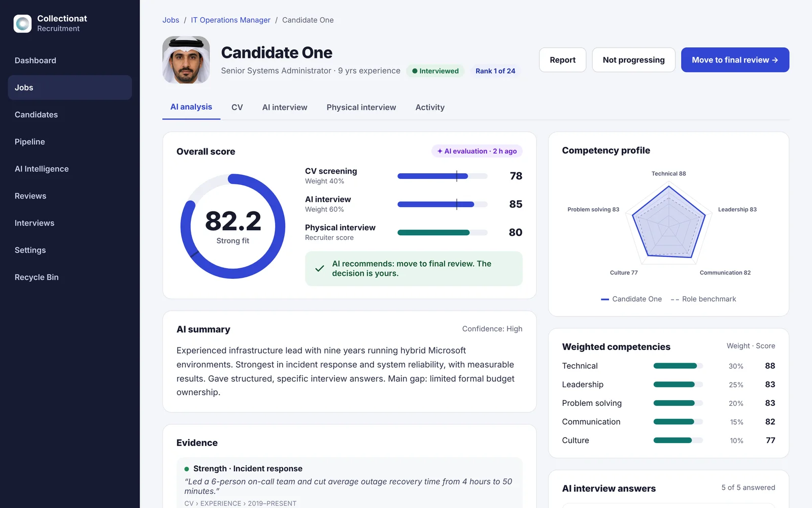This screenshot has width=812, height=508.
Task: Click the CV screening score bar
Action: [443, 176]
